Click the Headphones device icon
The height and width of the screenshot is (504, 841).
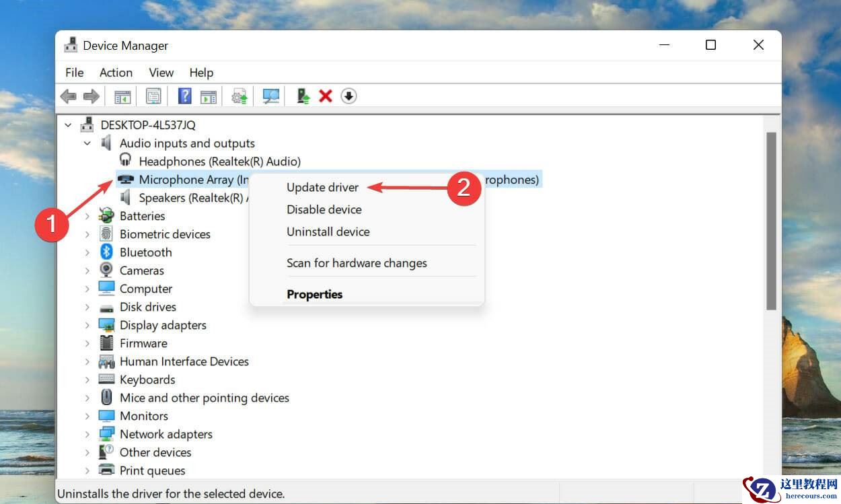(126, 160)
